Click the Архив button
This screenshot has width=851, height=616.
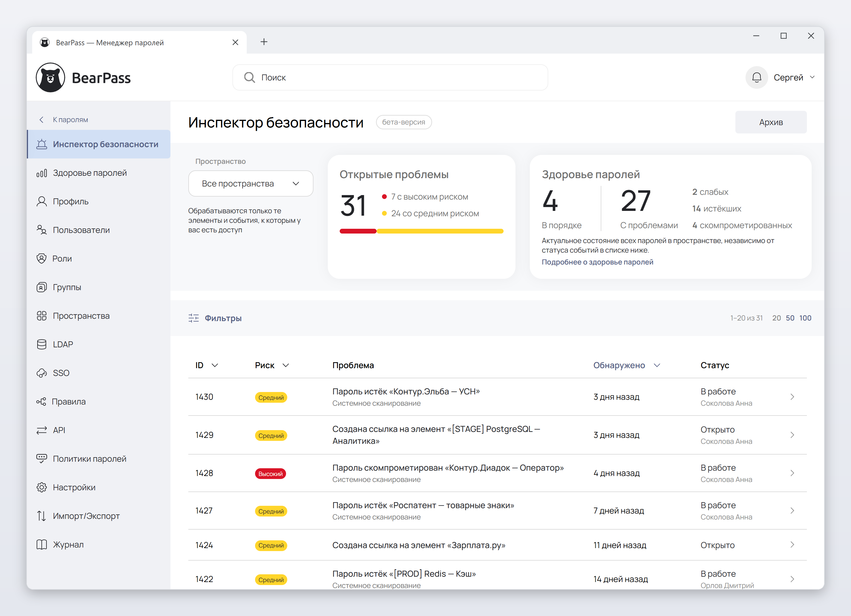pyautogui.click(x=771, y=122)
